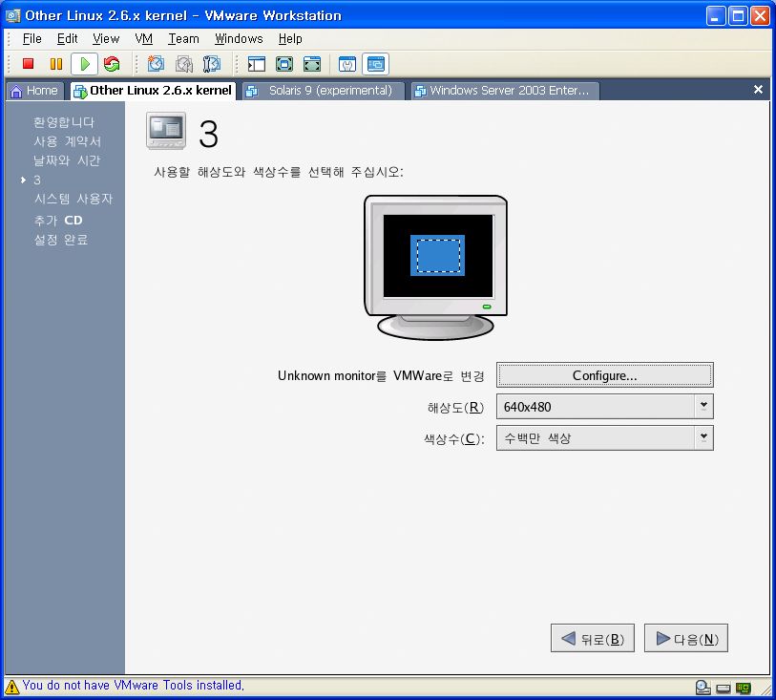Switch to the Solaris 9 (experimental) tab
The height and width of the screenshot is (700, 776).
[x=323, y=91]
